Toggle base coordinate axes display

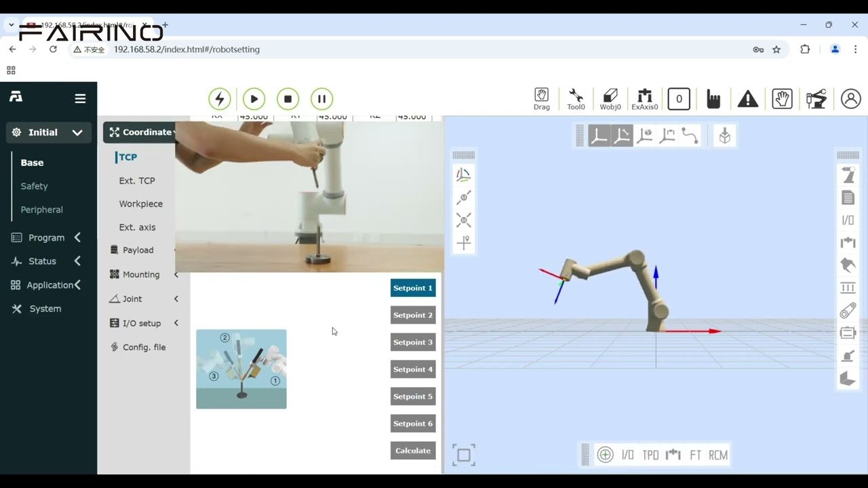click(x=599, y=136)
